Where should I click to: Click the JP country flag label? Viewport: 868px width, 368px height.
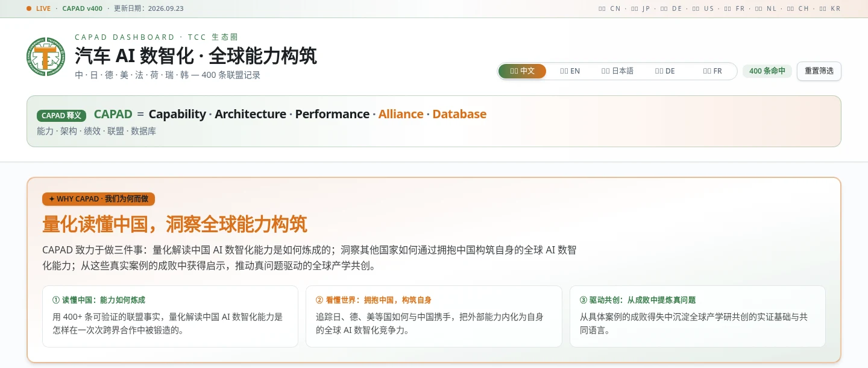pyautogui.click(x=641, y=8)
